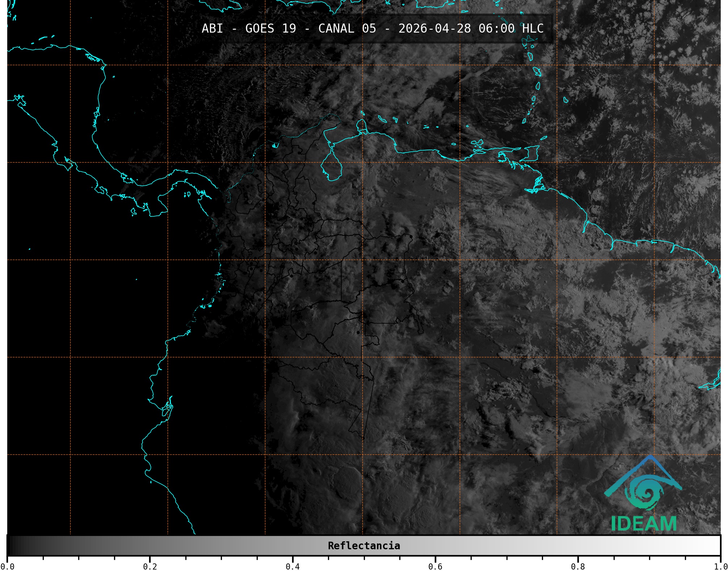Click the IDEAM hurricane spiral logo
This screenshot has width=728, height=571.
tap(645, 492)
